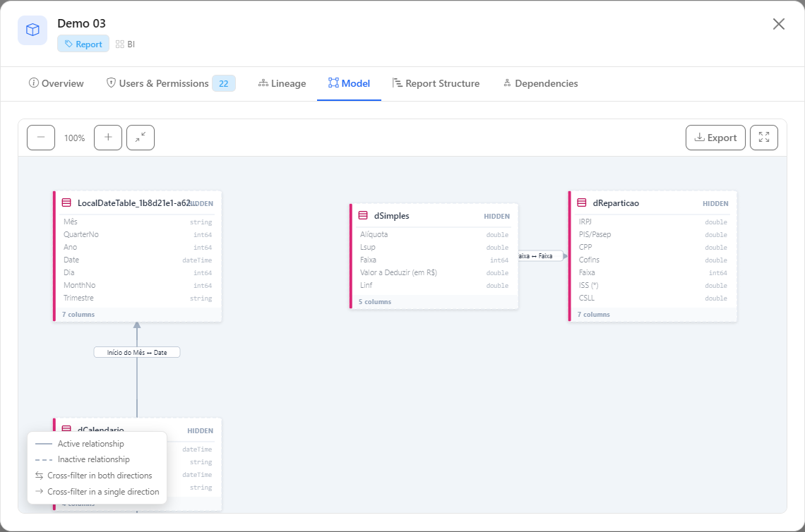
Task: Close the Demo 03 dialog
Action: pos(779,24)
